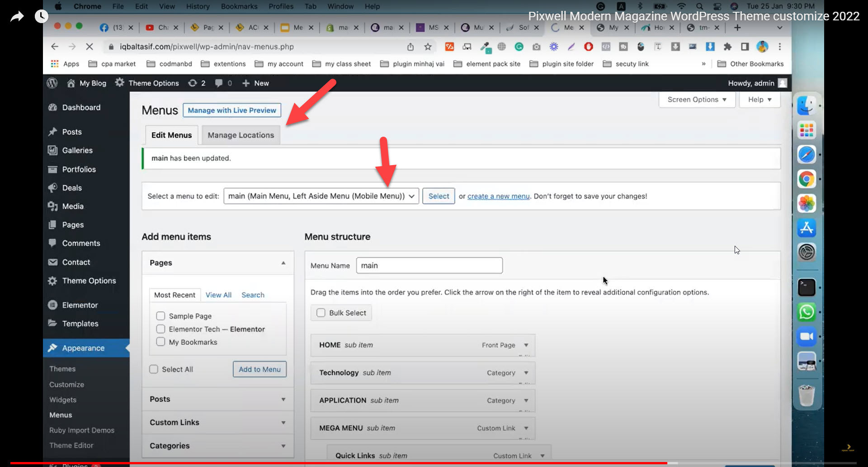868x467 pixels.
Task: Open WhatsApp from the dock
Action: point(807,312)
